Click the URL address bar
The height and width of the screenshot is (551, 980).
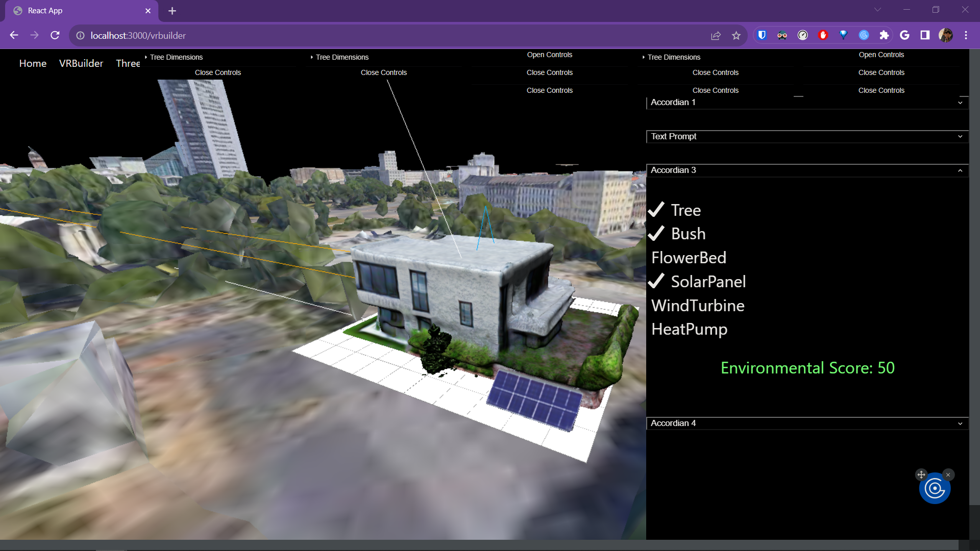coord(357,35)
